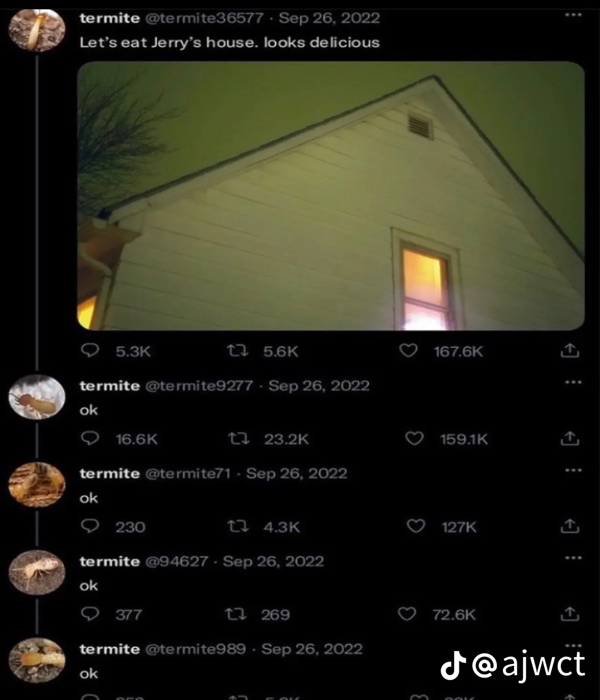
Task: Open more options on @94627's reply
Action: (573, 557)
